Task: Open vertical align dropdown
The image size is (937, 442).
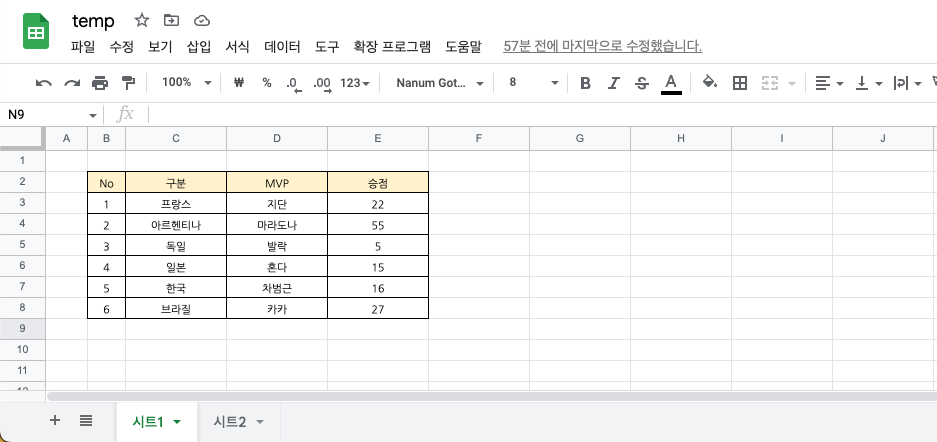Action: [x=869, y=83]
